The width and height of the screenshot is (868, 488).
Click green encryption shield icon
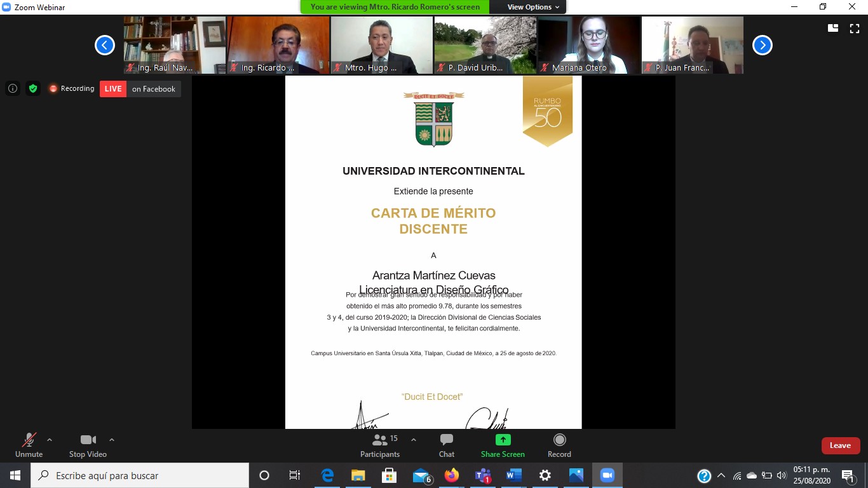(33, 88)
